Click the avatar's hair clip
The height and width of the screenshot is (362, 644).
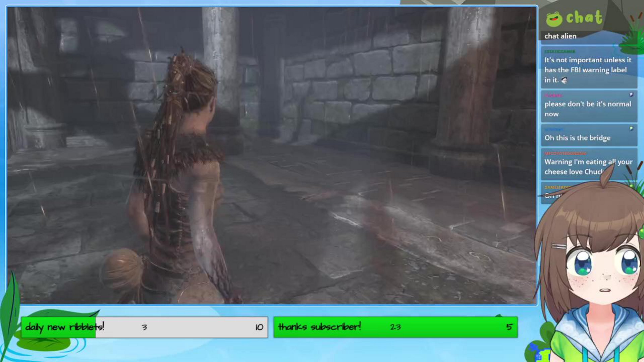[x=558, y=247]
